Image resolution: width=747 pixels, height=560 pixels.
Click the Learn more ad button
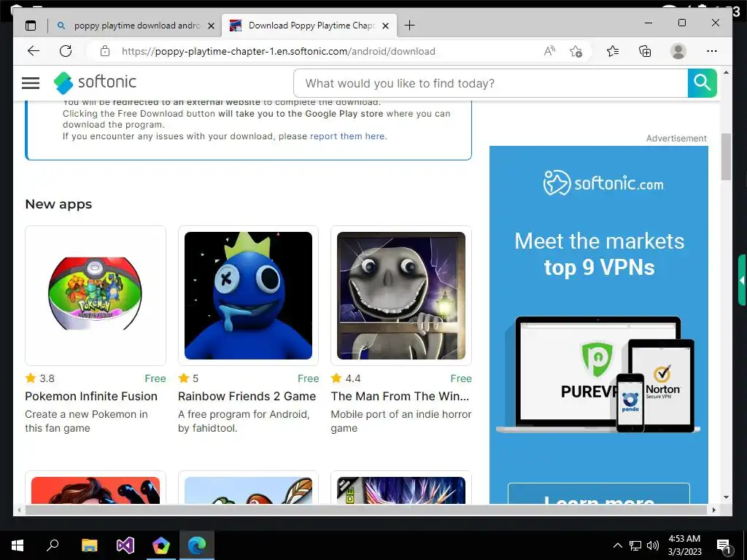tap(599, 495)
